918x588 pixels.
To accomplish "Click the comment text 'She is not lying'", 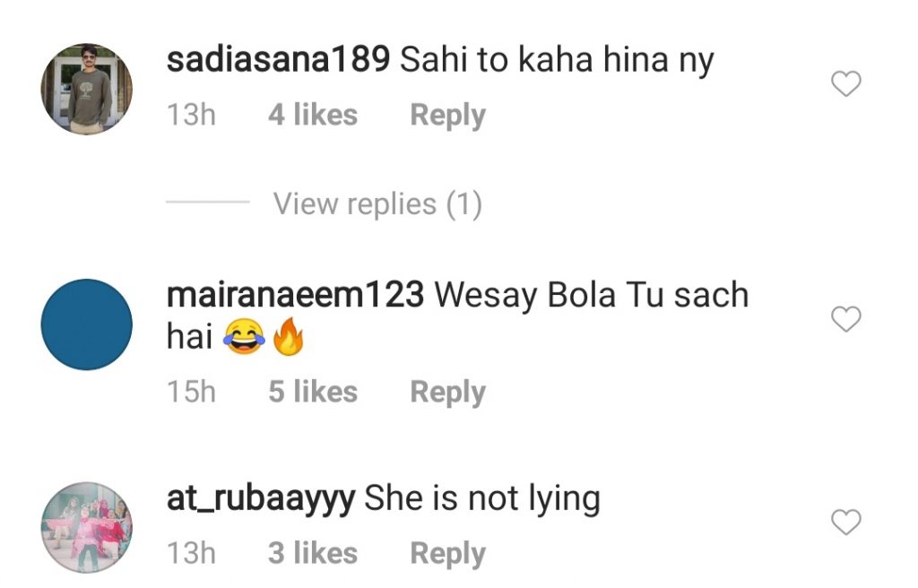I will pyautogui.click(x=482, y=499).
